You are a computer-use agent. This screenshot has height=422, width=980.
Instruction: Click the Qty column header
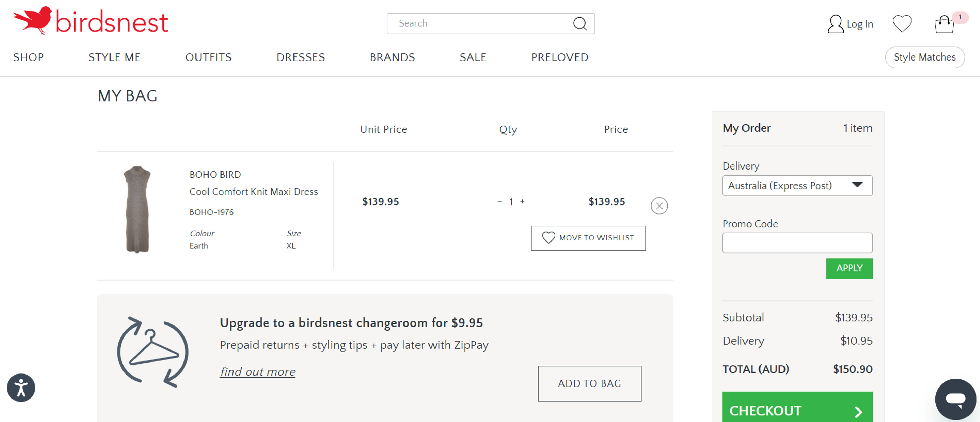508,130
